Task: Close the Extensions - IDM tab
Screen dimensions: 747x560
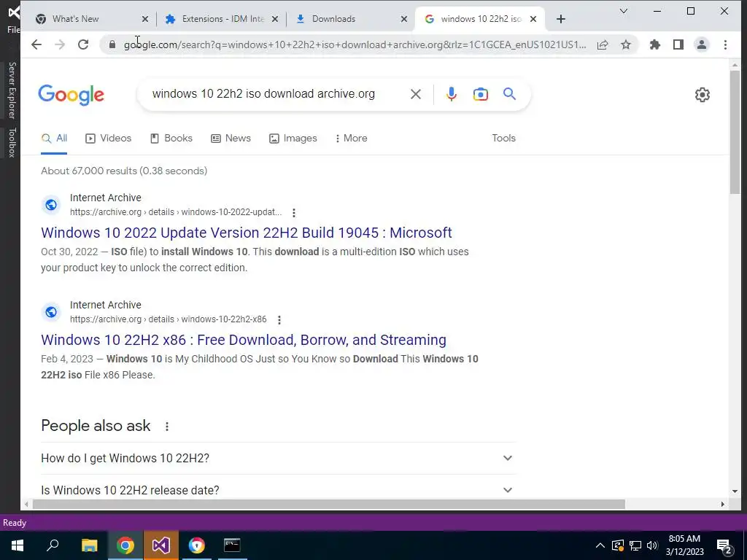Action: pos(275,19)
